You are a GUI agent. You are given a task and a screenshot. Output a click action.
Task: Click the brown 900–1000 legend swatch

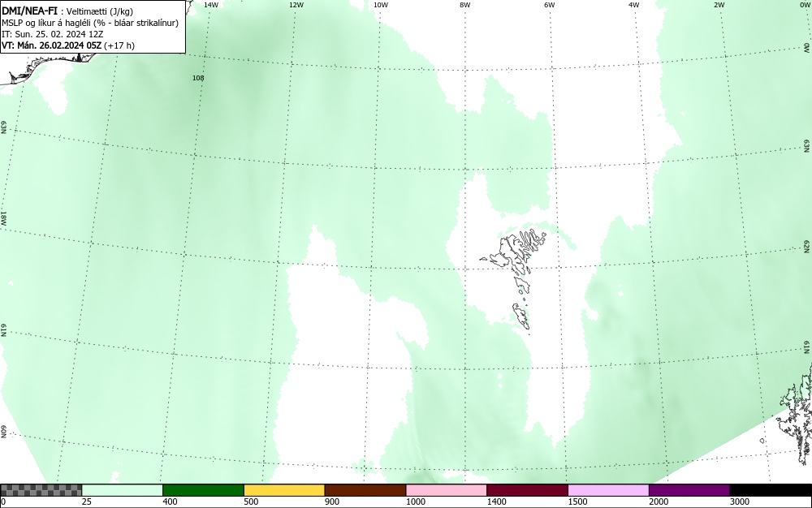[365, 490]
